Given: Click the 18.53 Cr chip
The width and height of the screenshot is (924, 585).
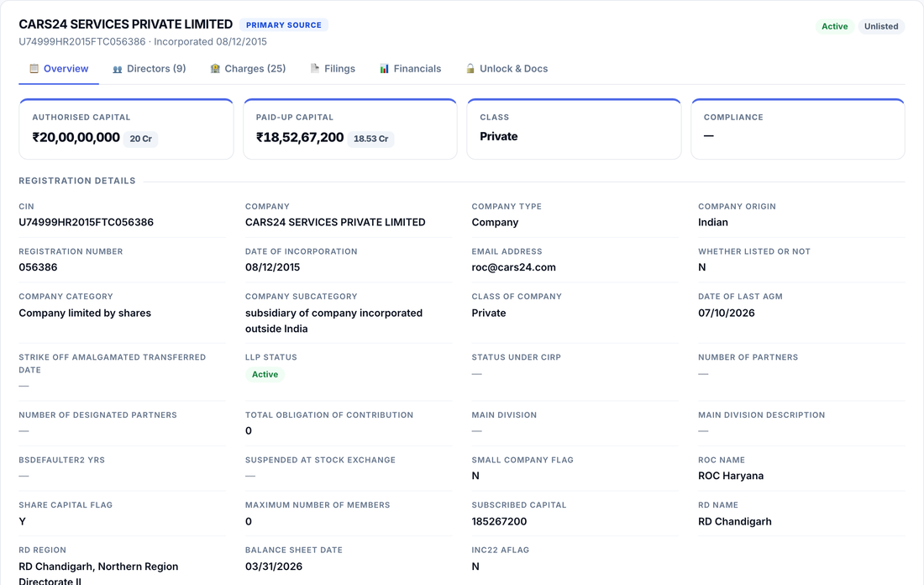Looking at the screenshot, I should tap(370, 139).
